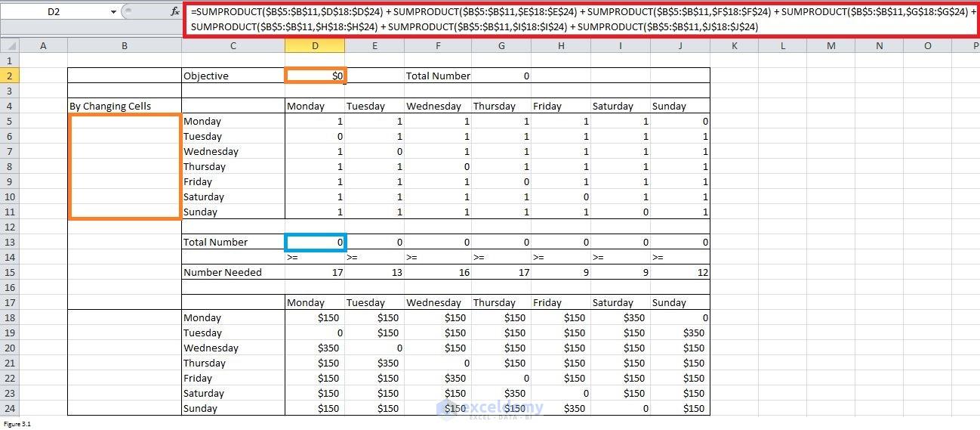Click into the SUMPRODUCT formula bar

580,19
